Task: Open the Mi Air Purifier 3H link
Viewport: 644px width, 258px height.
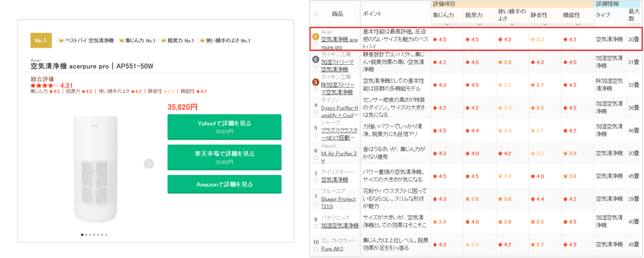Action: tap(339, 157)
